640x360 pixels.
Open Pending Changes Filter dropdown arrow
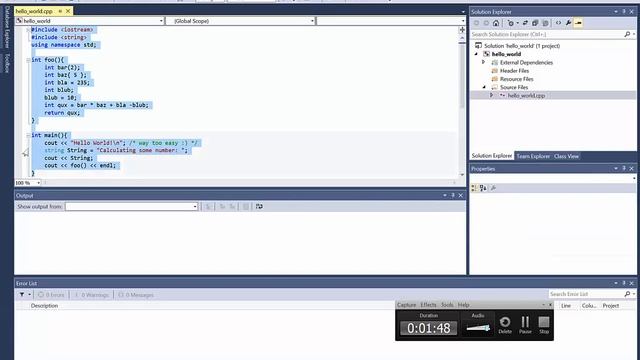(517, 23)
